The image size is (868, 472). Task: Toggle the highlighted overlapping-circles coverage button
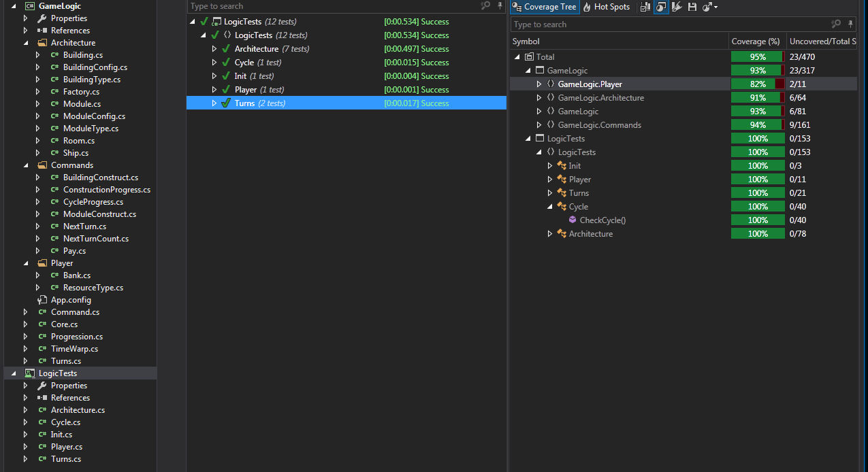click(x=660, y=7)
